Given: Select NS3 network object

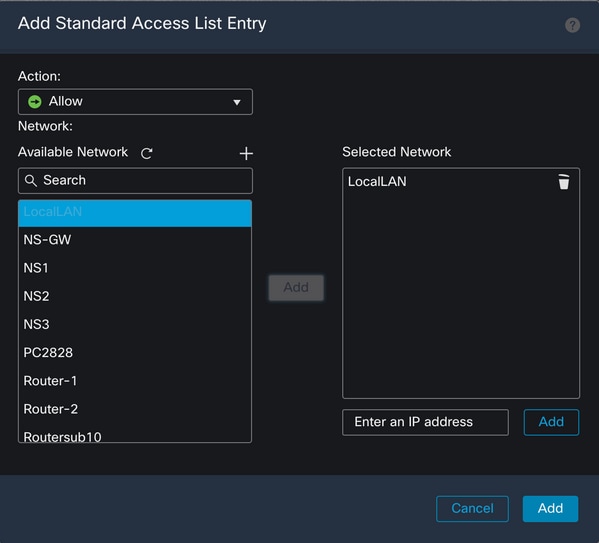Looking at the screenshot, I should tap(135, 324).
